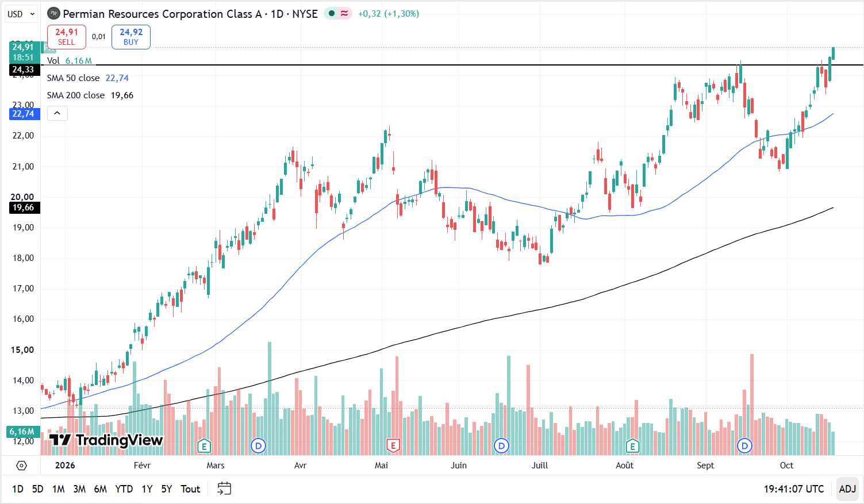
Task: Select the SMA 200 close legend entry
Action: [90, 95]
